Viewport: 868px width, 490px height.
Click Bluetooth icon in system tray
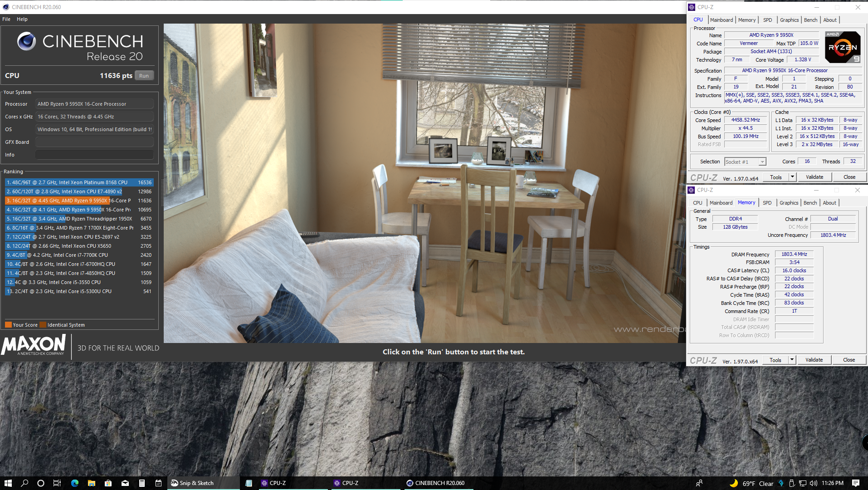click(x=781, y=483)
